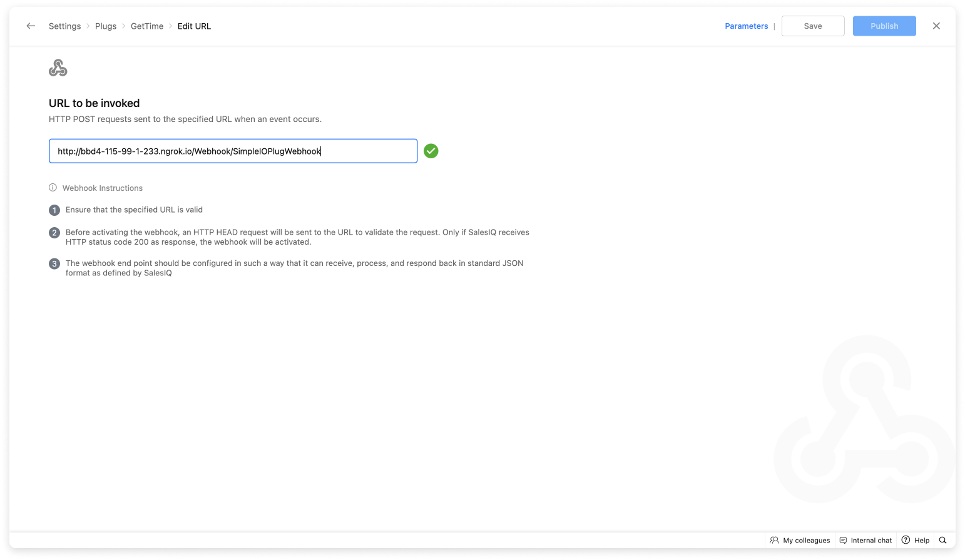Click the webhook logo icon above the heading

click(58, 68)
